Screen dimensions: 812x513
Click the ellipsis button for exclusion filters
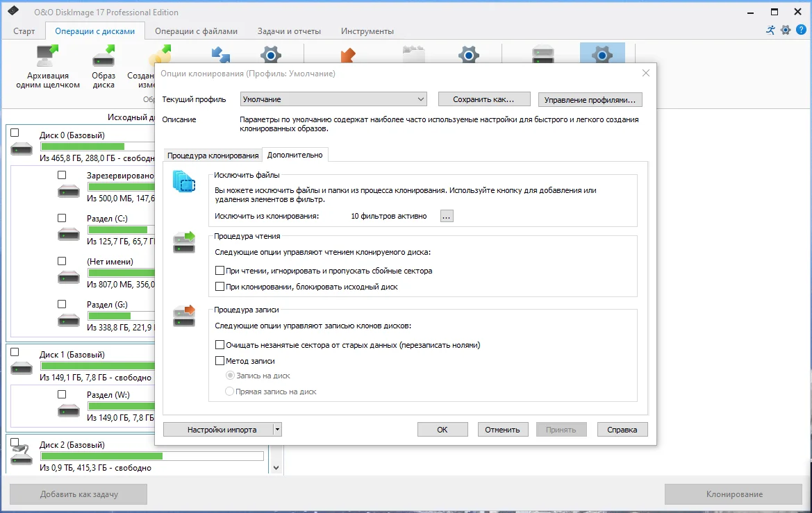click(x=447, y=216)
